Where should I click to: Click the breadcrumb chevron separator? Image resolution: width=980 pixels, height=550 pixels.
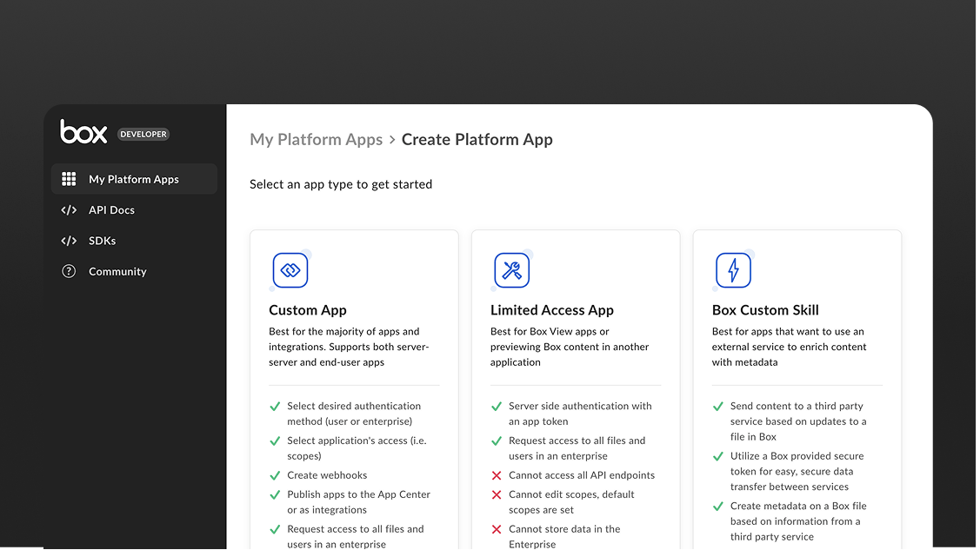tap(392, 140)
